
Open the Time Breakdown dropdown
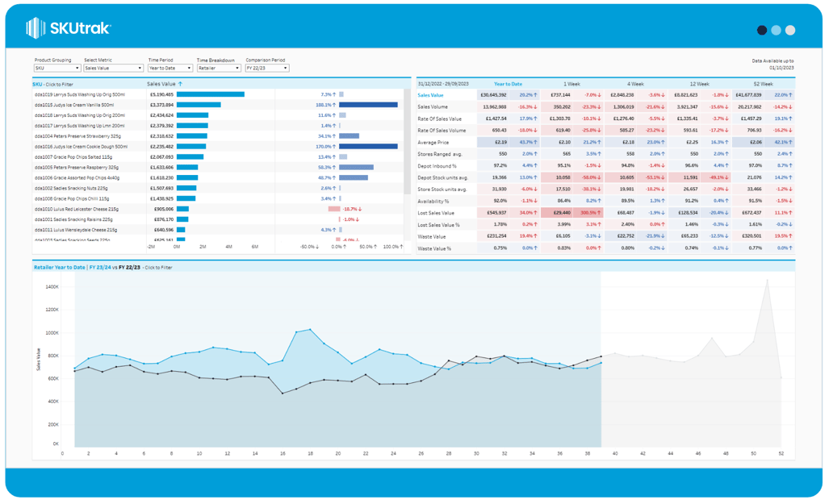click(219, 69)
